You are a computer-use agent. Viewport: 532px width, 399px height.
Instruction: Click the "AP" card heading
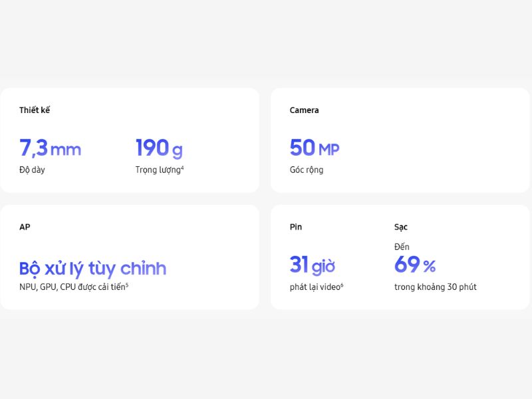coord(25,227)
